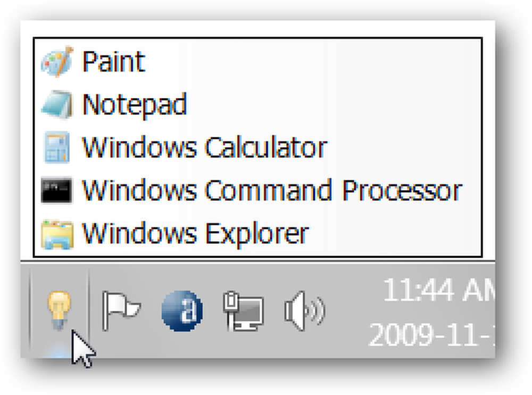Launch Paint from the list

pyautogui.click(x=114, y=61)
